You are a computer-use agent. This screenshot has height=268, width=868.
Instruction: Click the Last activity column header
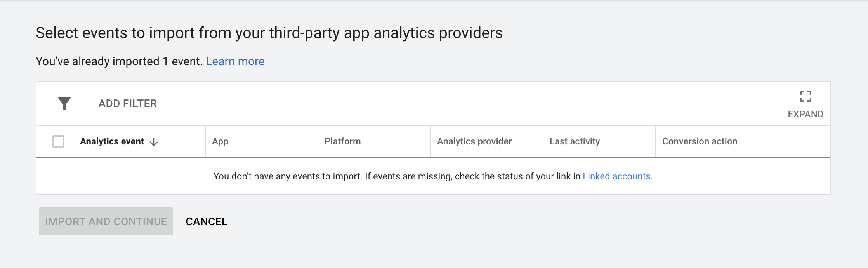575,141
